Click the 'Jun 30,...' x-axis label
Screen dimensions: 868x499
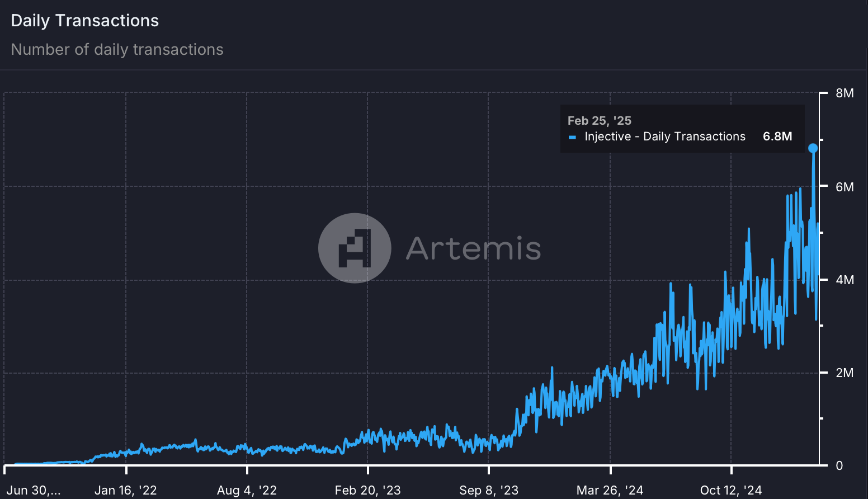[x=34, y=491]
